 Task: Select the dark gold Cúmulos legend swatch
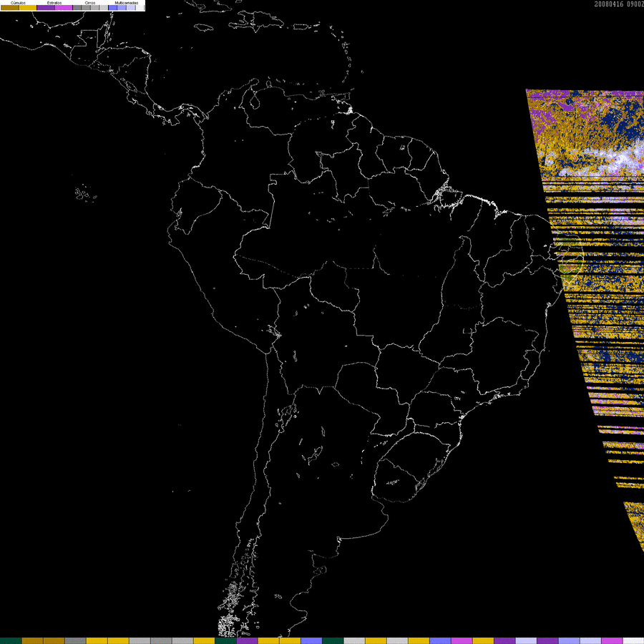[10, 7]
